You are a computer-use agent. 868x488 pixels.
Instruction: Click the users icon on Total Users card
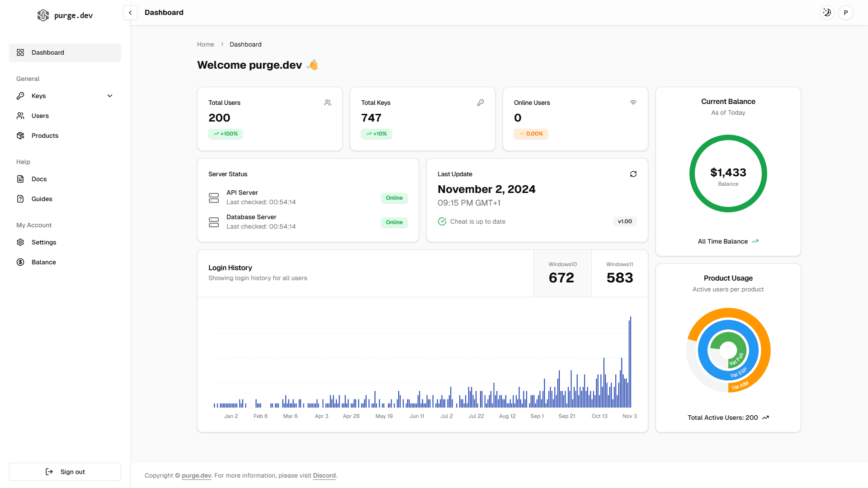click(328, 103)
